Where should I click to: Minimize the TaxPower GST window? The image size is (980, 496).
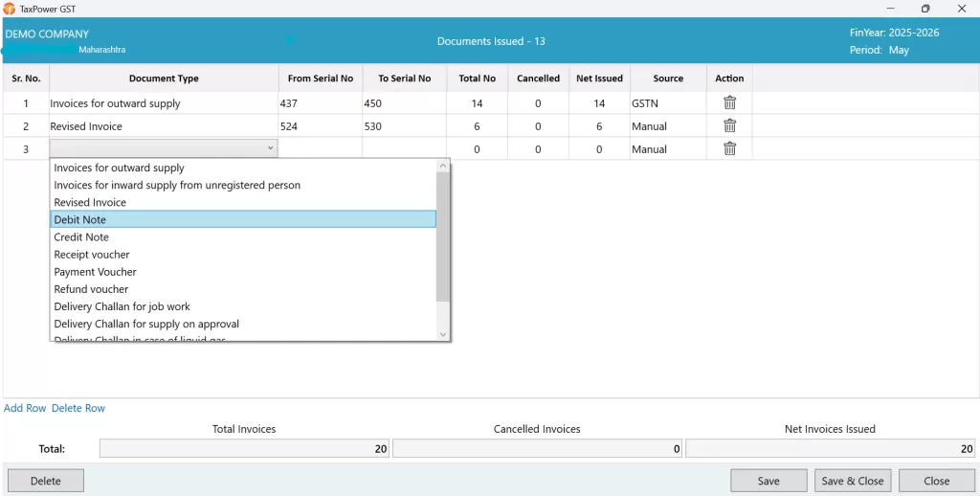890,9
